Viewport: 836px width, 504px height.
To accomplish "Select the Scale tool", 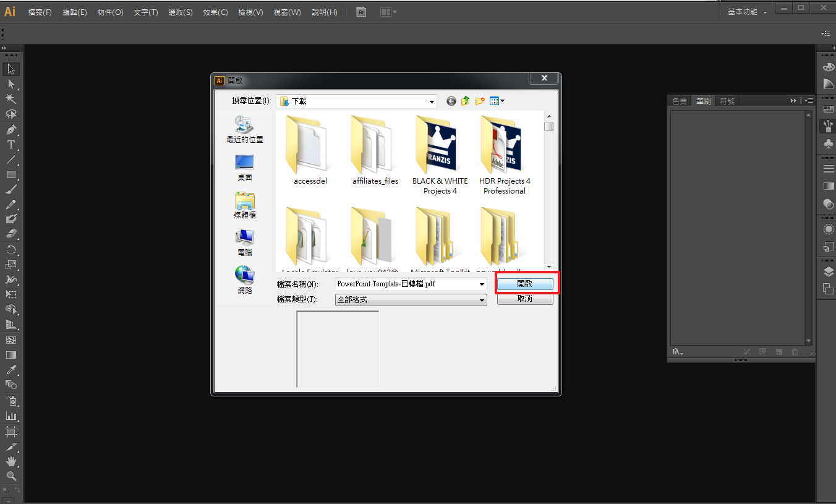I will point(11,265).
